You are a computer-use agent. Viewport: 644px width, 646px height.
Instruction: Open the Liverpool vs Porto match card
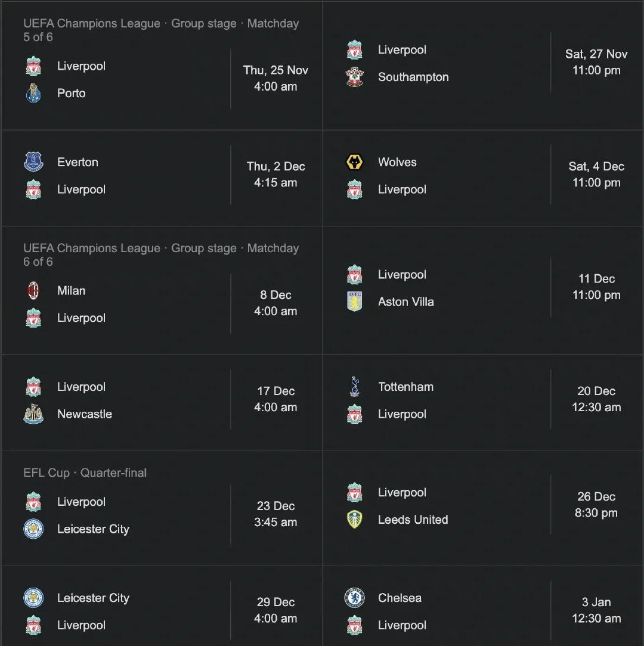(162, 66)
